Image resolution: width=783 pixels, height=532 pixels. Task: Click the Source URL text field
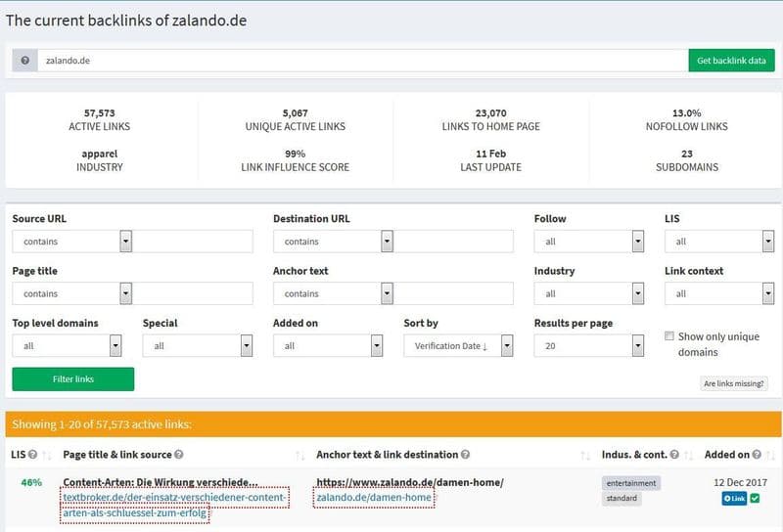coord(192,241)
